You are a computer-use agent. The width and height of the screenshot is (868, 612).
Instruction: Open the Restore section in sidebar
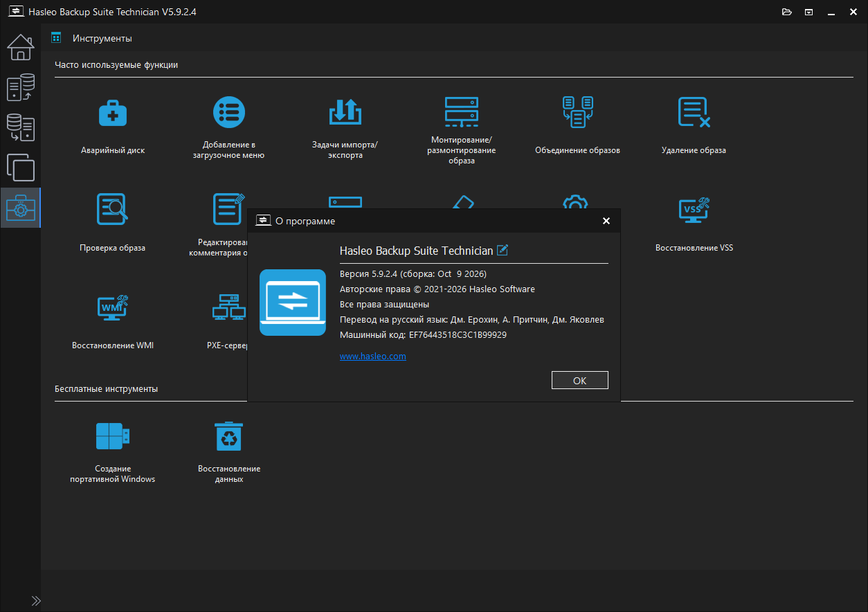[x=21, y=127]
